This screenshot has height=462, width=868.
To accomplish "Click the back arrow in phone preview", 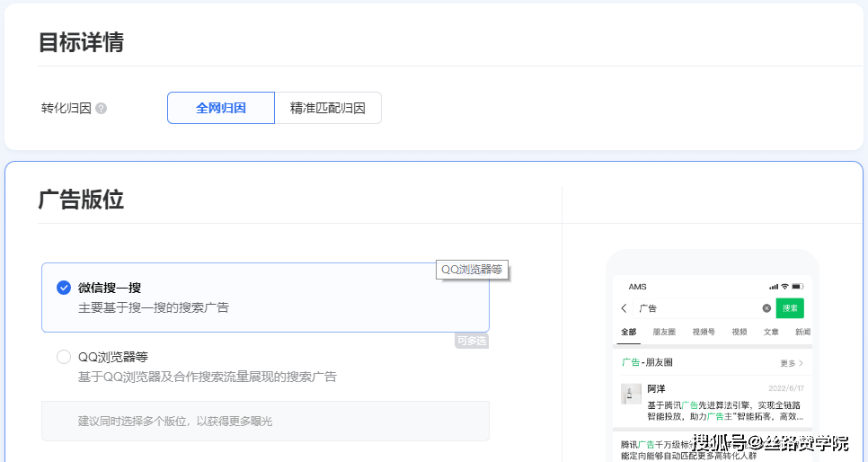I will tap(624, 308).
